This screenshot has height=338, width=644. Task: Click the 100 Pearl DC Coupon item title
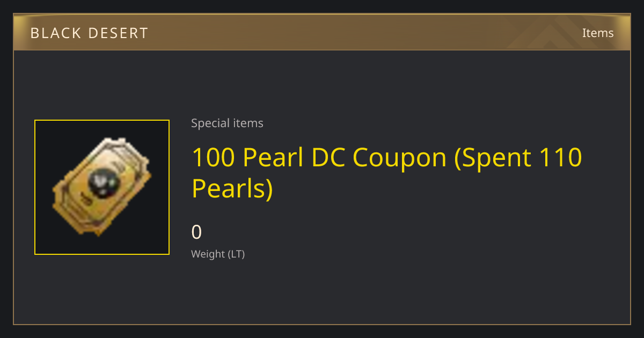point(386,173)
